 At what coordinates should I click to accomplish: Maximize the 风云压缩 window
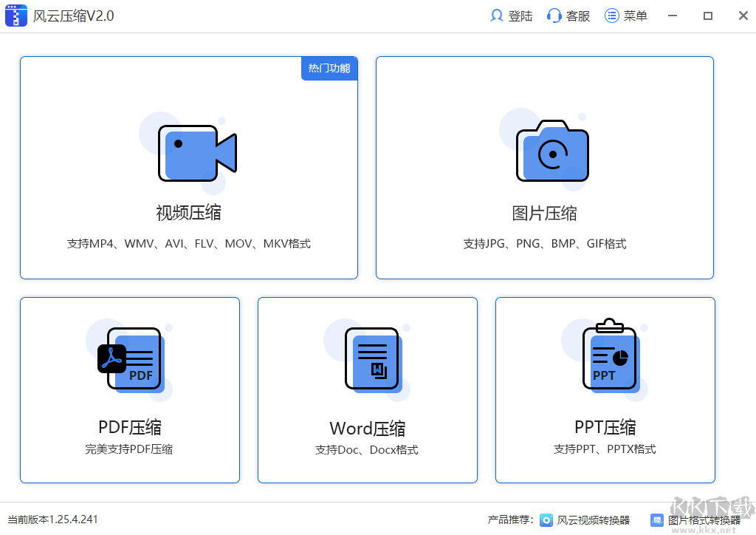coord(707,16)
